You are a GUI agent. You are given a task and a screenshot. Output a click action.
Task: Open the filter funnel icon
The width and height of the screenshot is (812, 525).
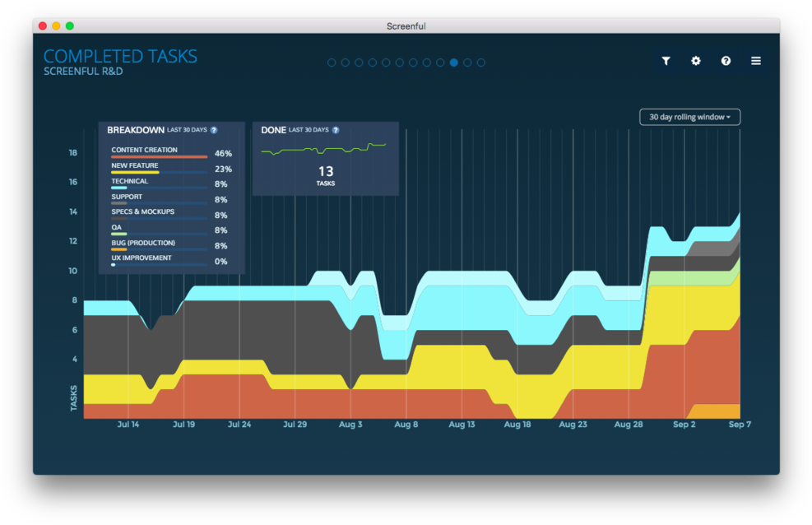666,61
